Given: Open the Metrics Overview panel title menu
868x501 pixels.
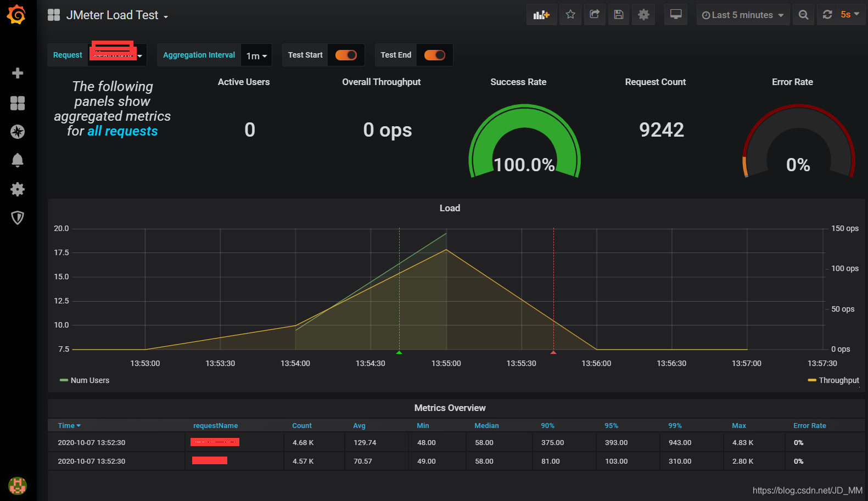Looking at the screenshot, I should point(450,408).
